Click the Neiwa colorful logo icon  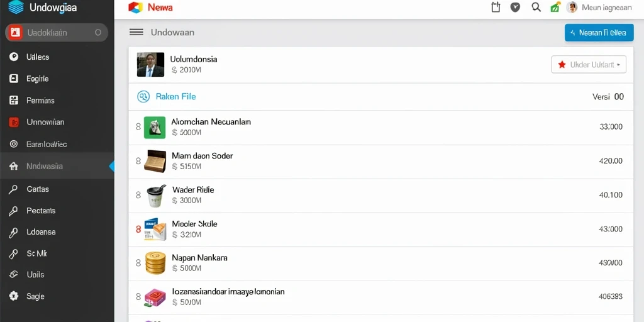click(x=135, y=8)
